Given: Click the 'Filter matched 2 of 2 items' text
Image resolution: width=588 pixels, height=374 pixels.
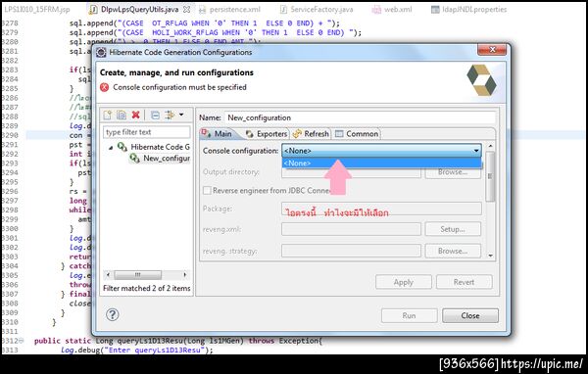Looking at the screenshot, I should click(147, 288).
